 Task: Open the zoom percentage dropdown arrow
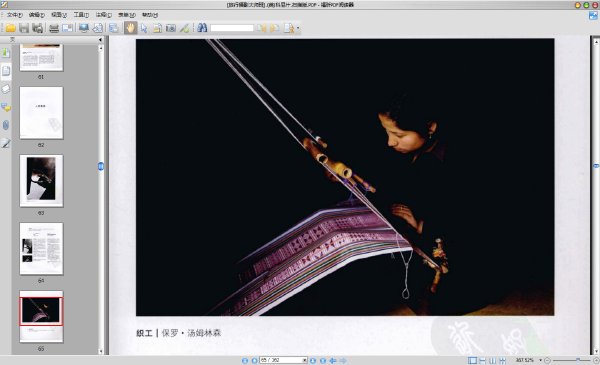(540, 360)
